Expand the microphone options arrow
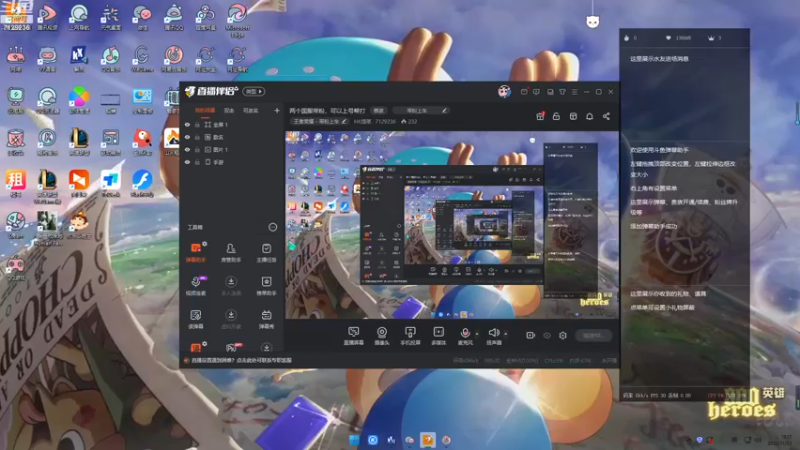Screen dimensions: 800x450 point(477,334)
